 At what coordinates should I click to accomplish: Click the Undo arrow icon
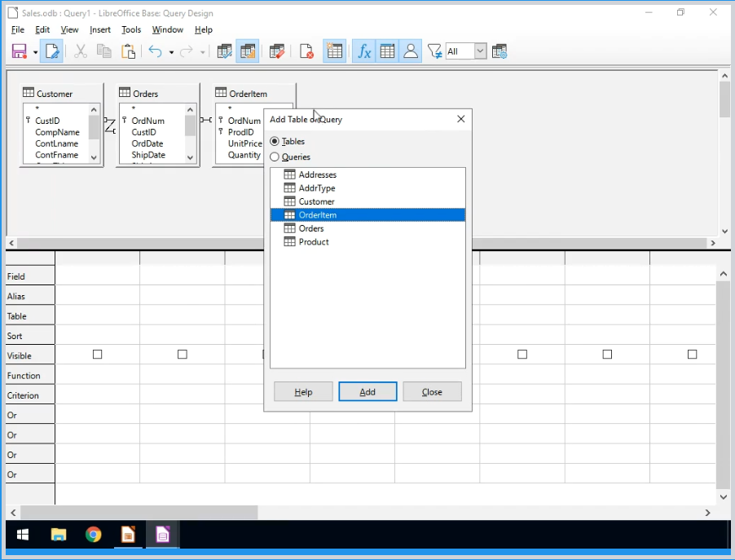pos(155,51)
